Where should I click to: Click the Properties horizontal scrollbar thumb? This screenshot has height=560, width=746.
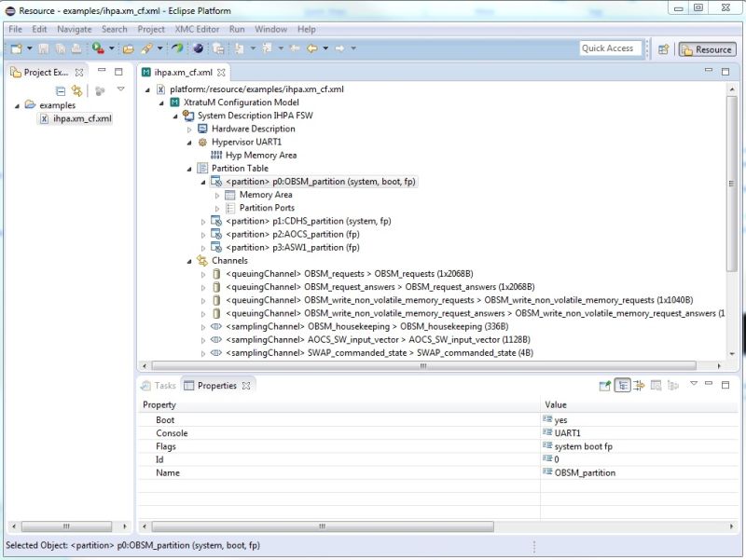323,526
